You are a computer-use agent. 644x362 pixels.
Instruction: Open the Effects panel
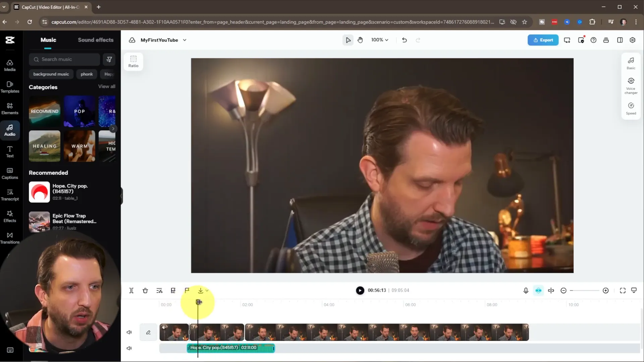pyautogui.click(x=10, y=217)
